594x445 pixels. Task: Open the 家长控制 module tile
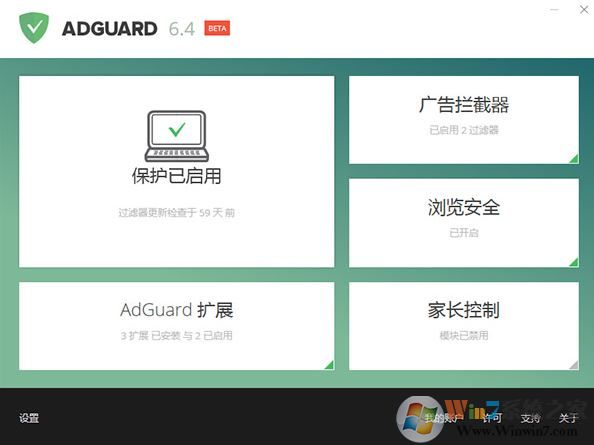464,326
